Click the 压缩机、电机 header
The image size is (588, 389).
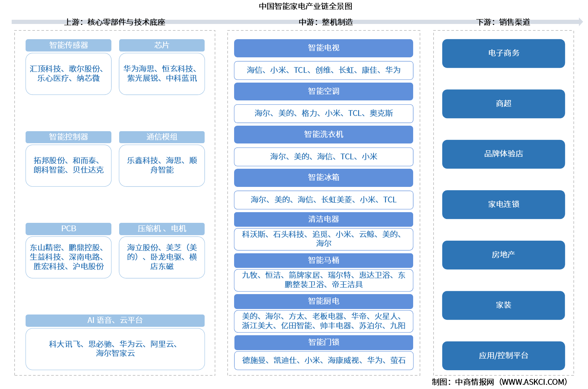click(x=162, y=229)
